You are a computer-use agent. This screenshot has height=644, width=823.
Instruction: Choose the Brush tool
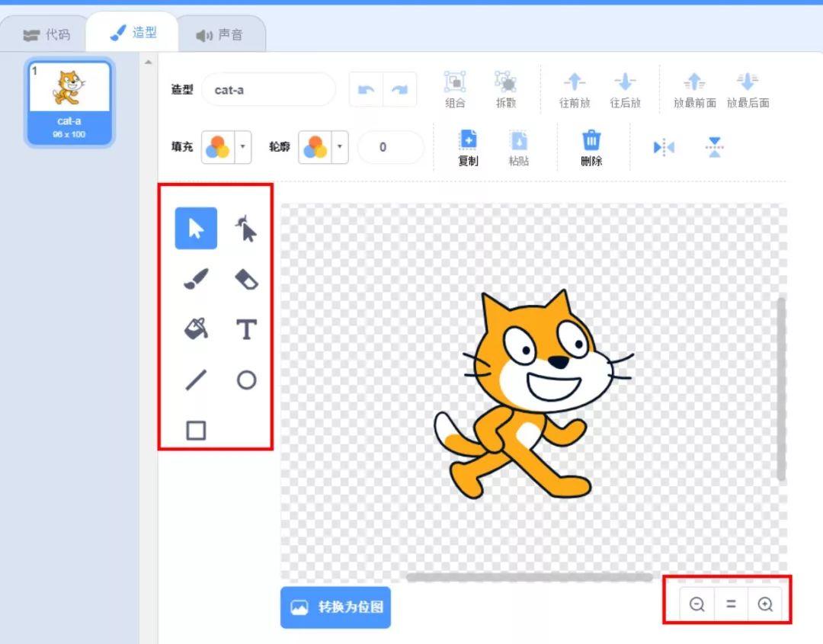tap(196, 279)
